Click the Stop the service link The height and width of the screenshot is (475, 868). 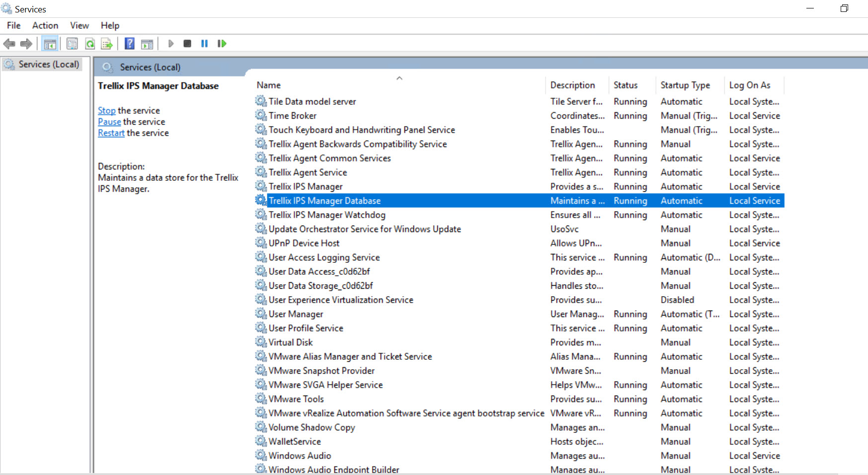[x=107, y=110]
